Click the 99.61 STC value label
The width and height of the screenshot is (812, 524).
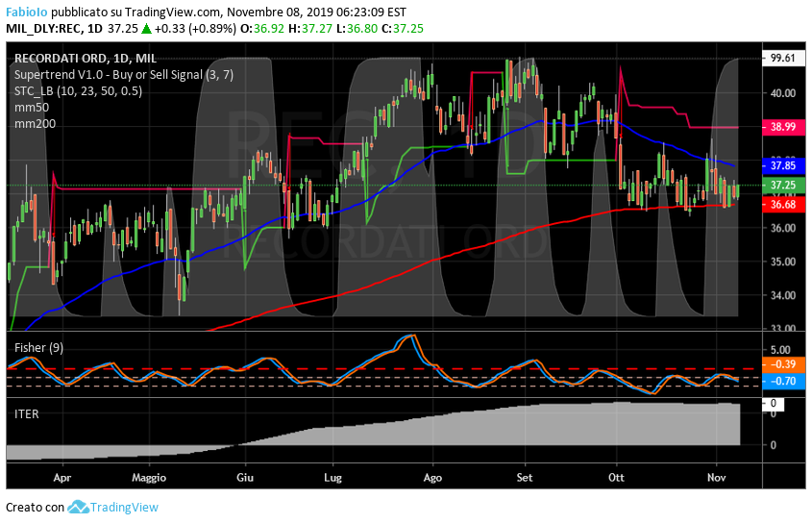point(782,58)
